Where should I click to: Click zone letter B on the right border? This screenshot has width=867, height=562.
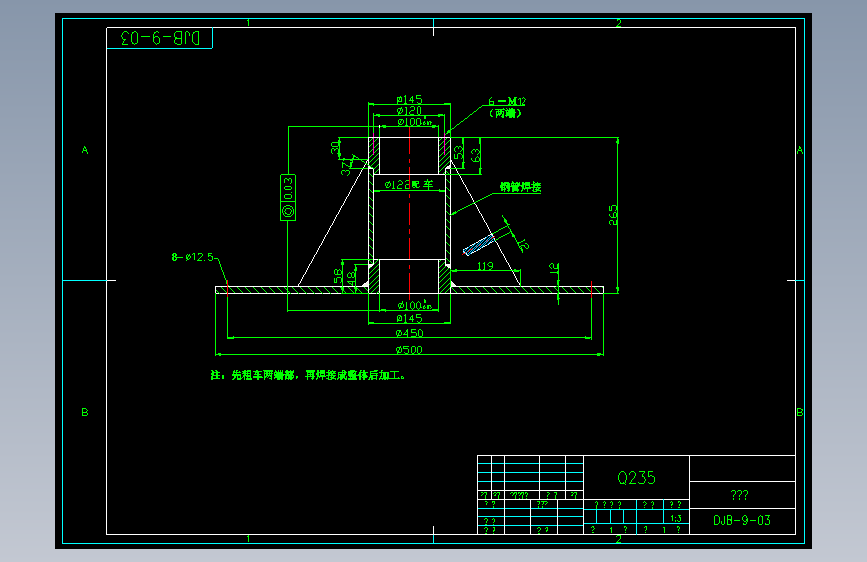(x=800, y=412)
